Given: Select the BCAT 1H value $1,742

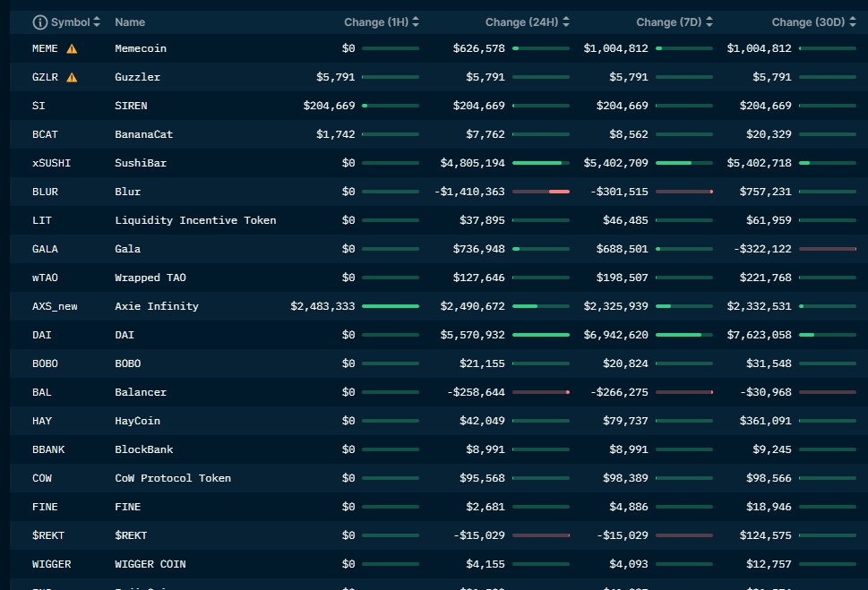Looking at the screenshot, I should pyautogui.click(x=335, y=134).
